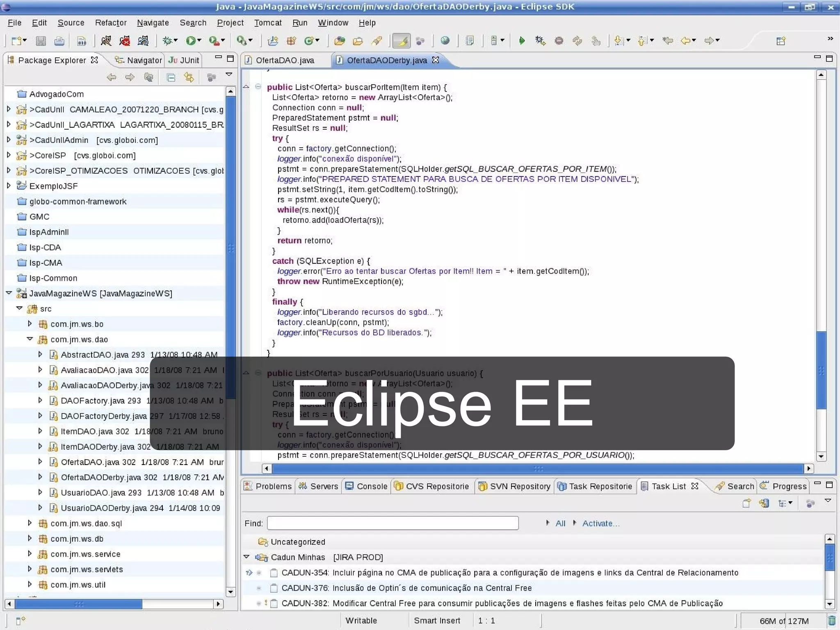Viewport: 840px width, 630px height.
Task: Open the Refactor menu
Action: 111,23
